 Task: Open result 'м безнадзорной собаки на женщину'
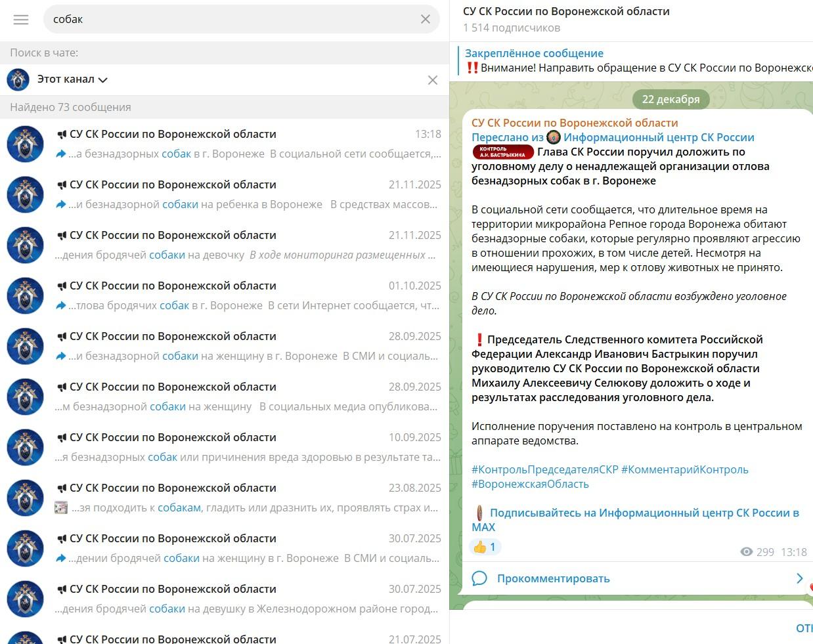225,397
